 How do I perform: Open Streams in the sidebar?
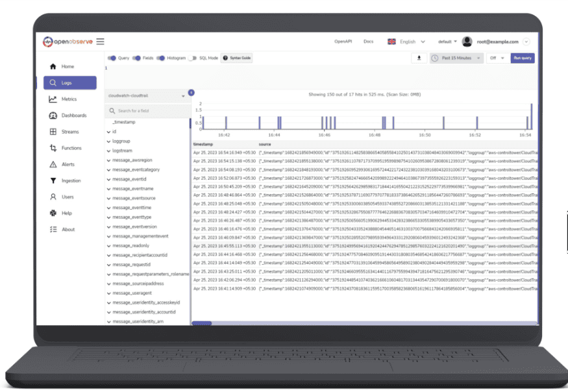point(69,132)
